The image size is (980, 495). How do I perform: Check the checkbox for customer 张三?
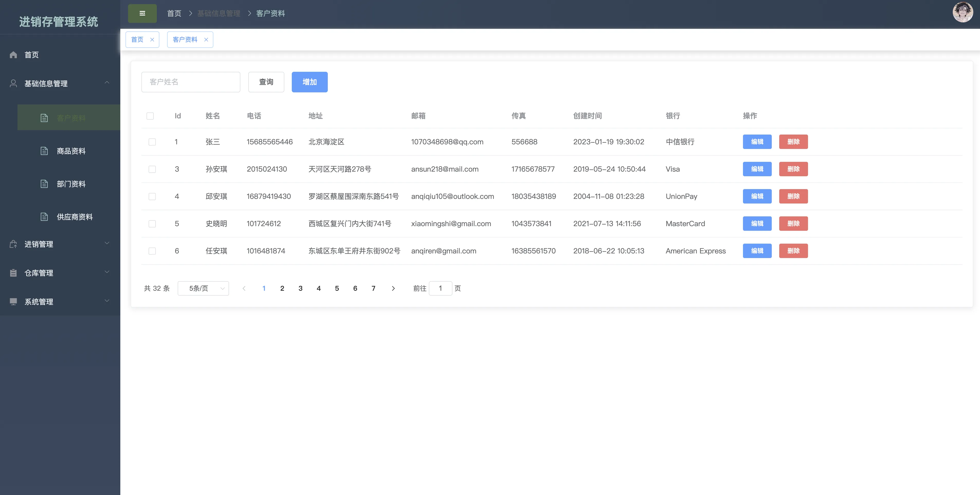point(152,142)
